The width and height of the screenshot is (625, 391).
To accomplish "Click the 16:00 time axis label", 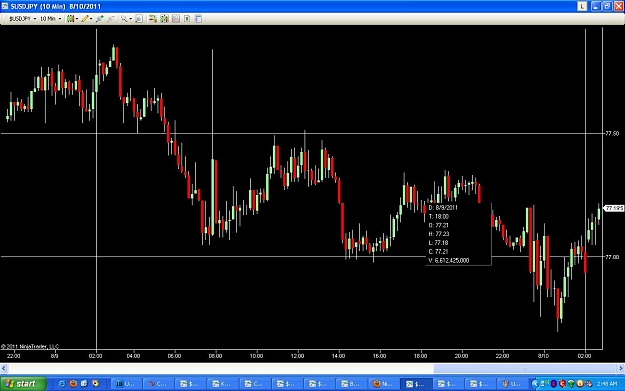I will 379,356.
